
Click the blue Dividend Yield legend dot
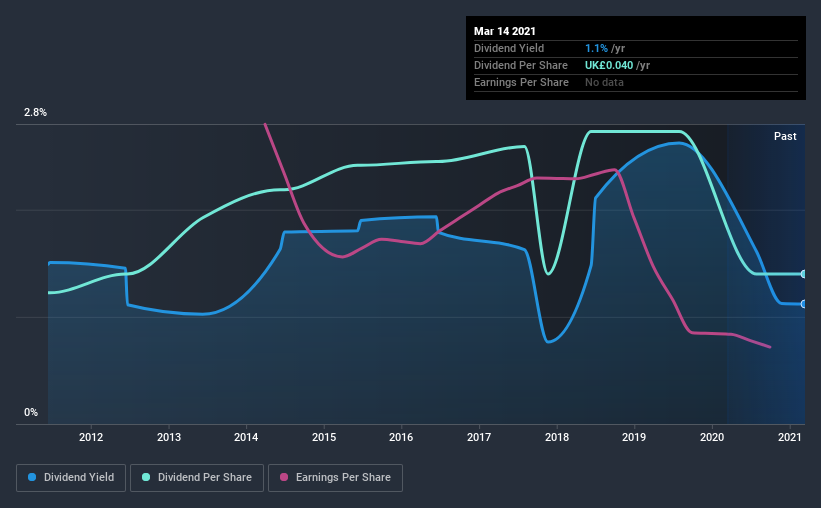[x=32, y=477]
